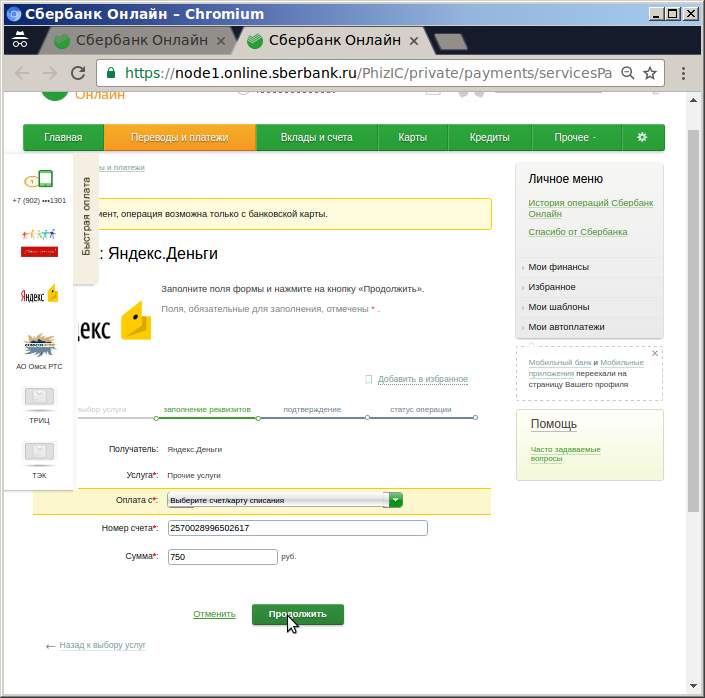Viewport: 705px width, 698px height.
Task: Click the large Яндекс wallet logo
Action: (x=115, y=322)
